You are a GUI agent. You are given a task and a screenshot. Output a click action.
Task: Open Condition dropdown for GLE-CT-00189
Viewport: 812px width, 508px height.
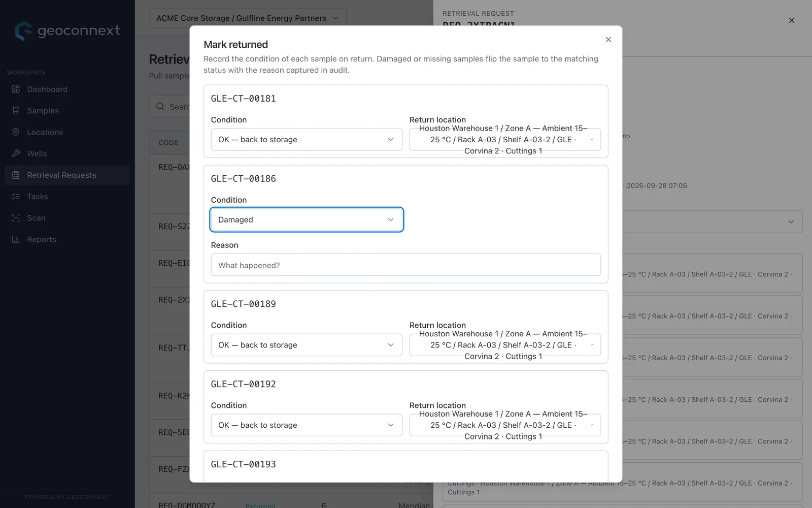tap(307, 345)
